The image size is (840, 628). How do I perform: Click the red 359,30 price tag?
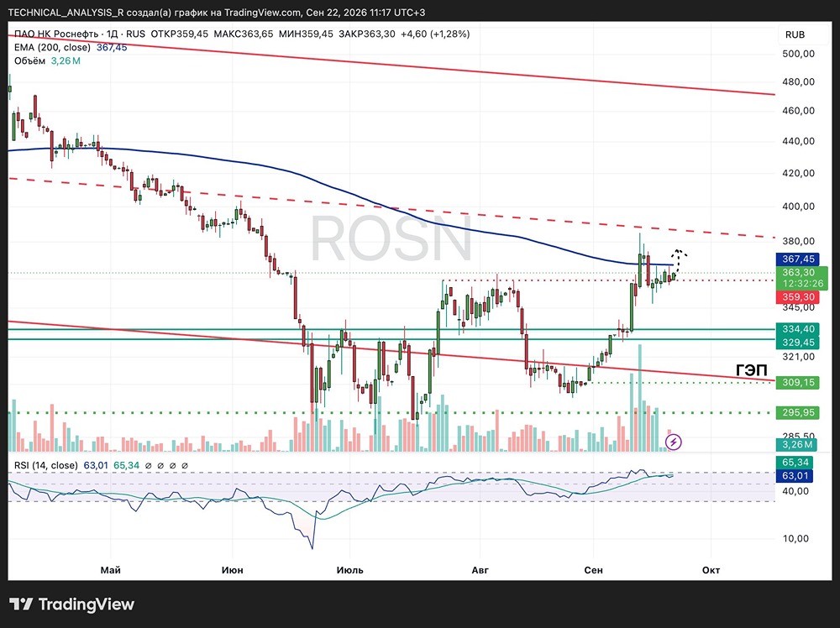pyautogui.click(x=798, y=297)
